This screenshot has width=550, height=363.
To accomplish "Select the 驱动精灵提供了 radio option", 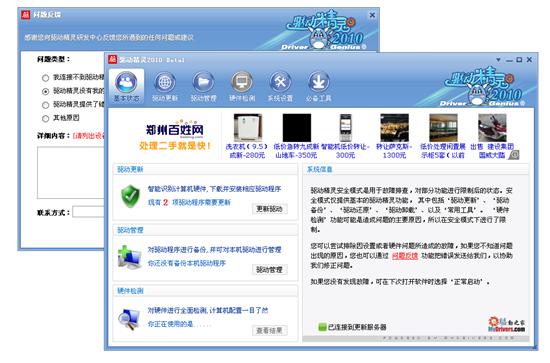I will [x=45, y=105].
